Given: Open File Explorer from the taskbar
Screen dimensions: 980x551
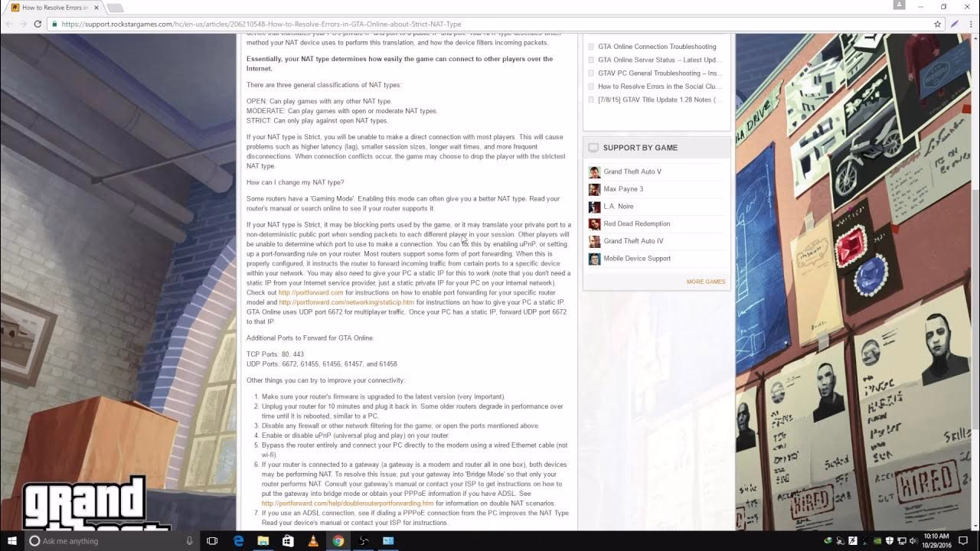Looking at the screenshot, I should (263, 541).
